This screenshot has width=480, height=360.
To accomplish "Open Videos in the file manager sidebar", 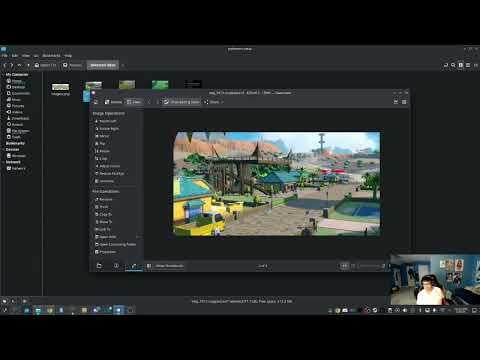I will [15, 112].
